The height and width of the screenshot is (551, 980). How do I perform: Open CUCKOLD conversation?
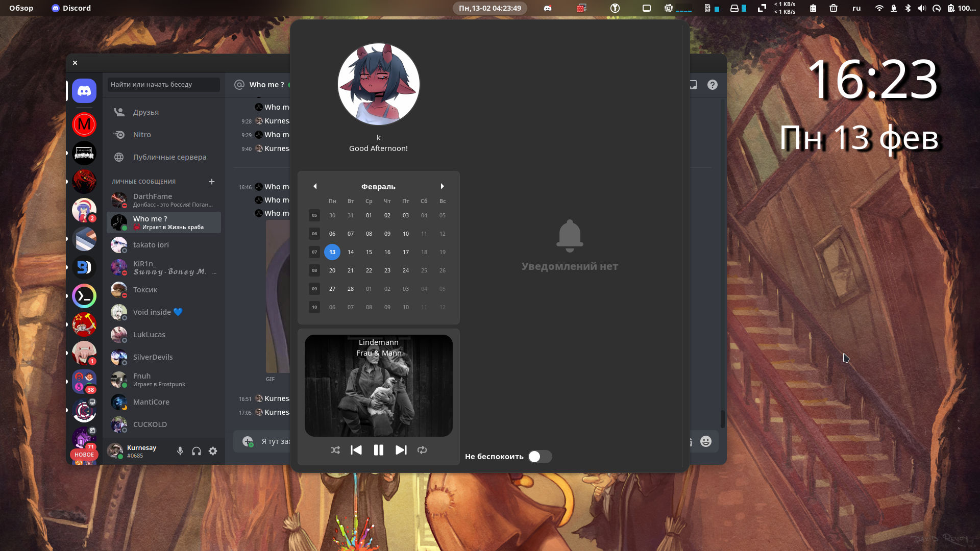pyautogui.click(x=164, y=424)
